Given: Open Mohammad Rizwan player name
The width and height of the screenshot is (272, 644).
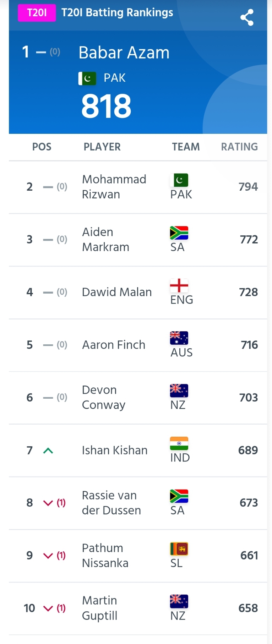Looking at the screenshot, I should pyautogui.click(x=114, y=187).
